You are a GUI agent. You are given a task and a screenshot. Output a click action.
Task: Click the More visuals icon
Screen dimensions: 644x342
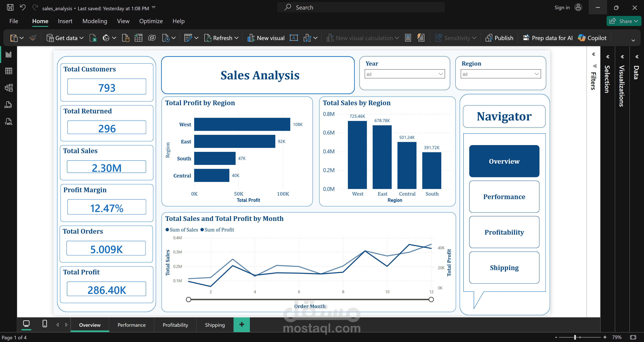pos(307,38)
